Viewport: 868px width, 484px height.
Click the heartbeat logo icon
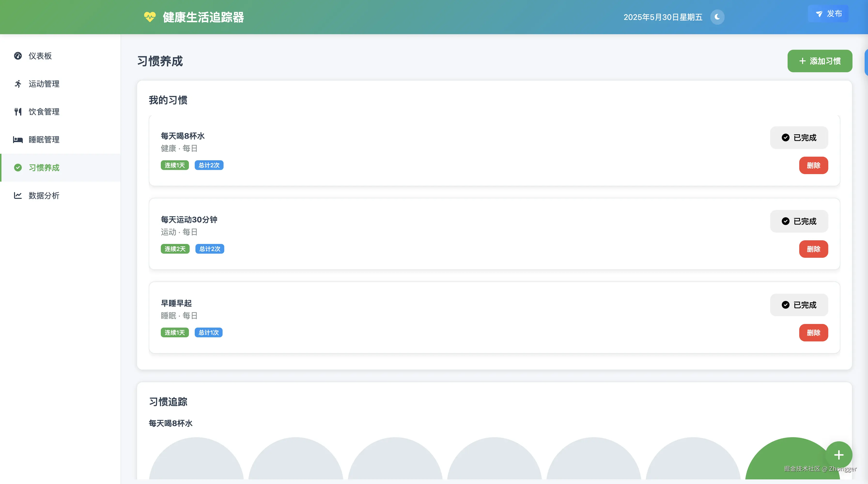point(150,17)
